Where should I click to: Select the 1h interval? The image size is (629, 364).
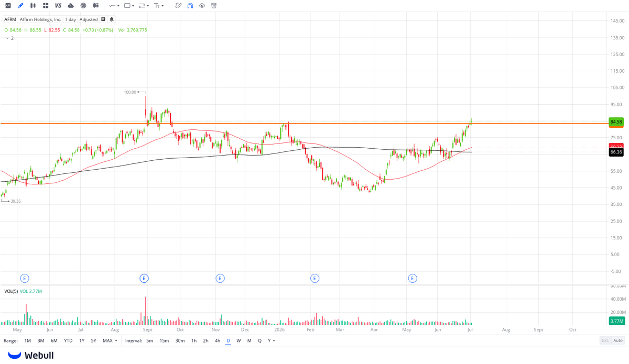tap(194, 341)
